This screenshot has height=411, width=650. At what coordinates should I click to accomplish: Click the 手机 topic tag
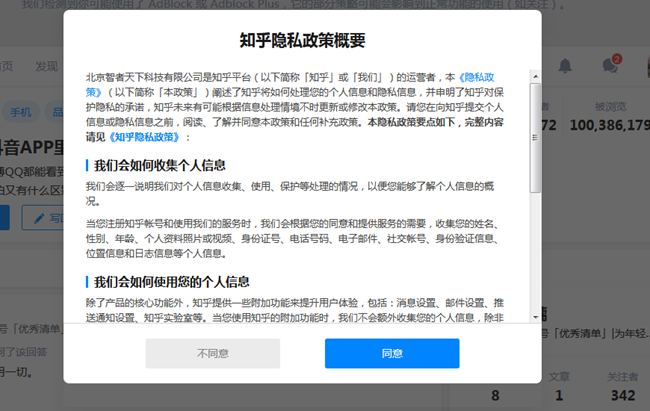point(20,112)
